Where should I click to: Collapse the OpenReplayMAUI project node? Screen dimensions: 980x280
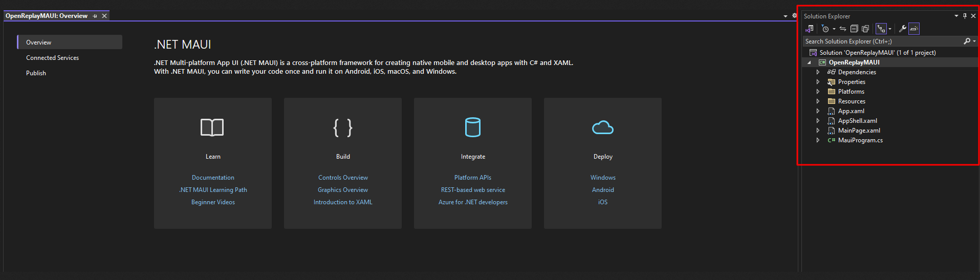click(x=809, y=62)
